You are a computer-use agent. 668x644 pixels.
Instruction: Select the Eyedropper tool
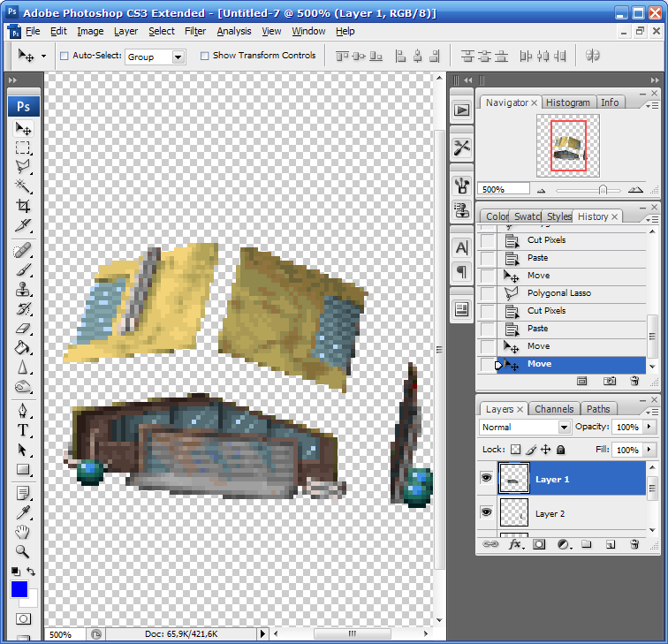click(23, 512)
